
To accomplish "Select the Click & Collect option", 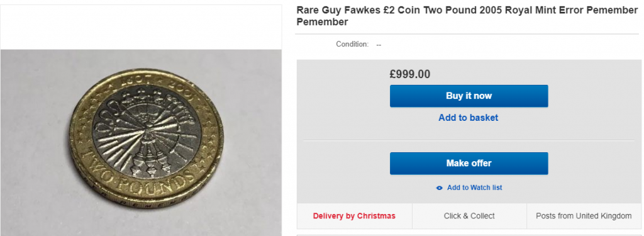I will (469, 216).
